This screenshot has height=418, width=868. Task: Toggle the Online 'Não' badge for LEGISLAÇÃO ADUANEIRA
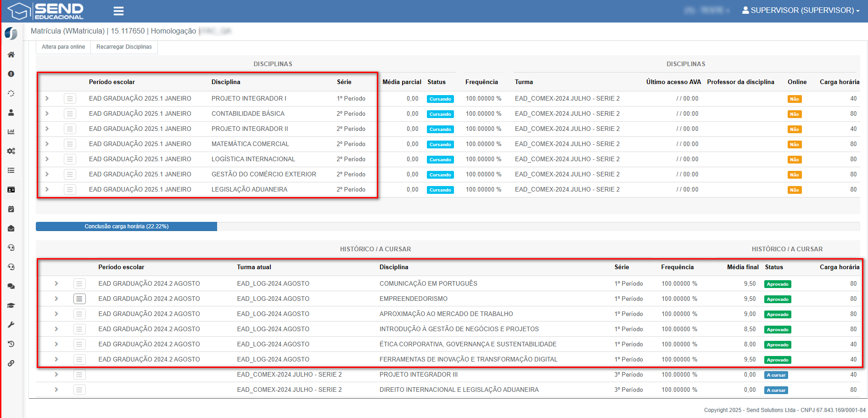[x=794, y=190]
